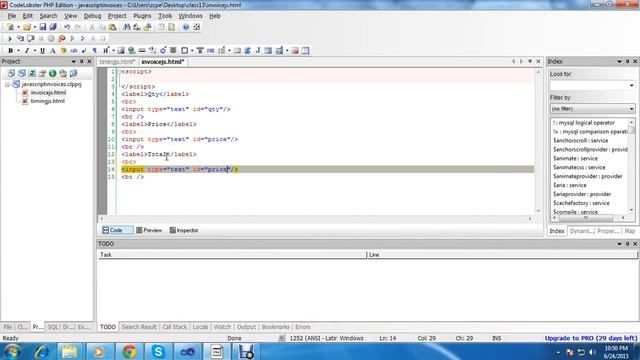The height and width of the screenshot is (360, 640).
Task: Switch to Preview view button
Action: (x=149, y=230)
